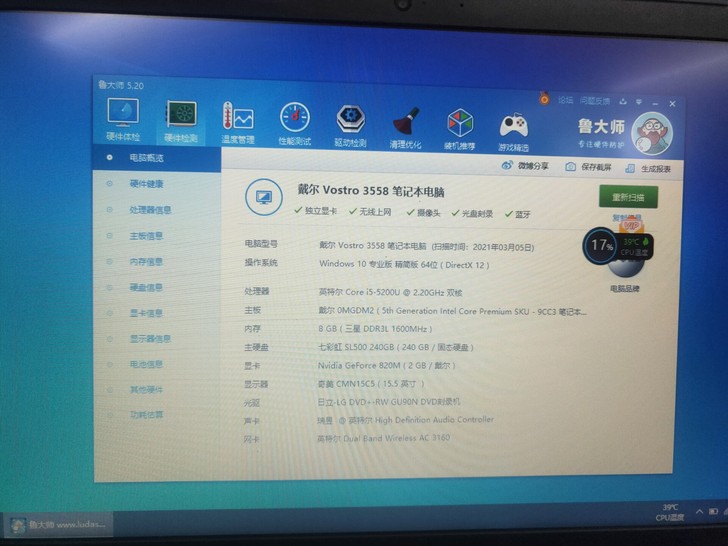This screenshot has width=728, height=546.
Task: Click the VIP envelope badge
Action: click(631, 226)
